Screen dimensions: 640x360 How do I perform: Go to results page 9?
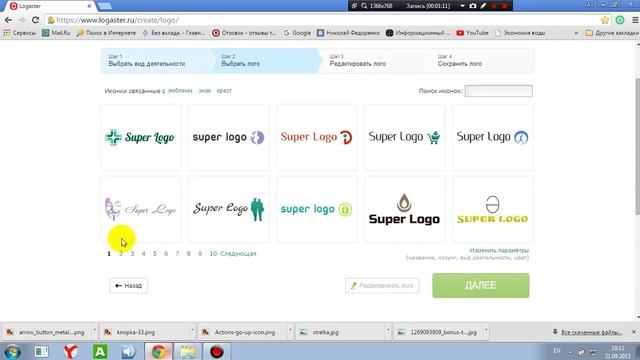[x=200, y=253]
